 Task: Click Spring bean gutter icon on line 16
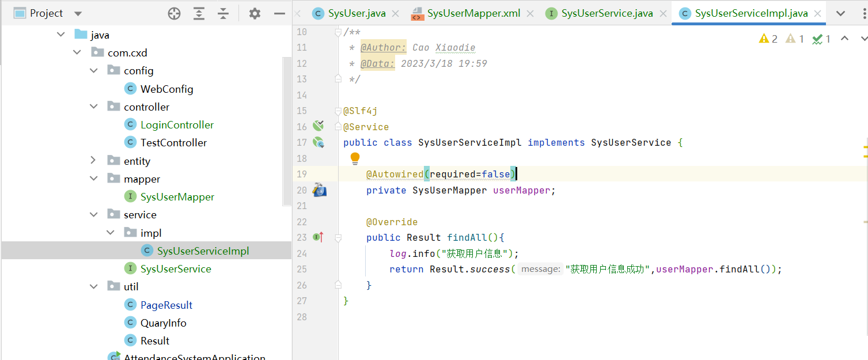pyautogui.click(x=318, y=126)
